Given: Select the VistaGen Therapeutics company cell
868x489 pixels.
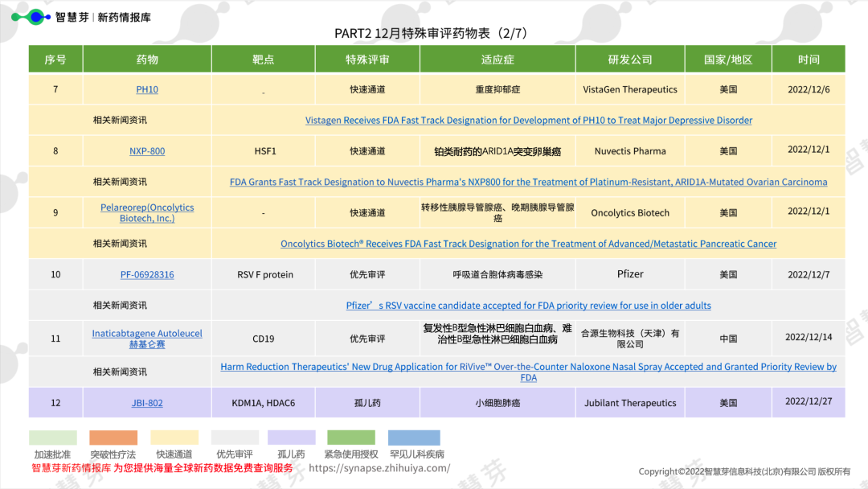Looking at the screenshot, I should pos(630,89).
